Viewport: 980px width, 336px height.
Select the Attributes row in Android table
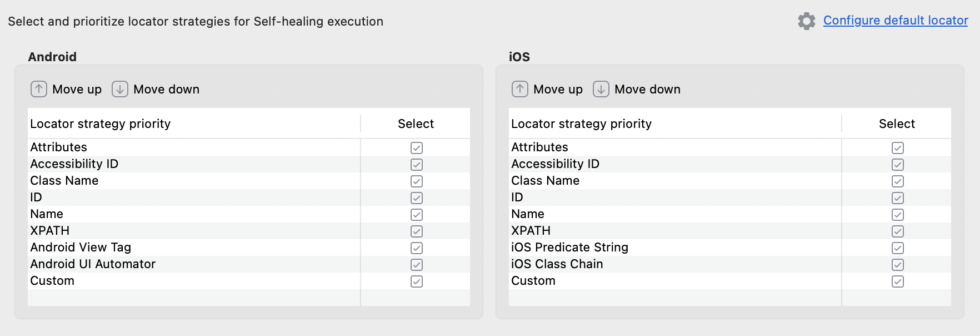(x=249, y=147)
